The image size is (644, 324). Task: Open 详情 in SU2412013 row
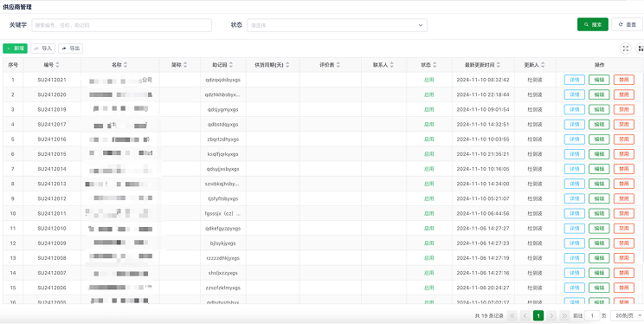tap(574, 184)
